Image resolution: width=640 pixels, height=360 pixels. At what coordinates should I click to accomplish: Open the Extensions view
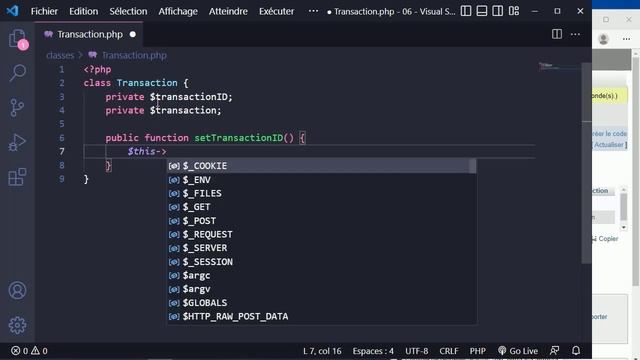17,177
